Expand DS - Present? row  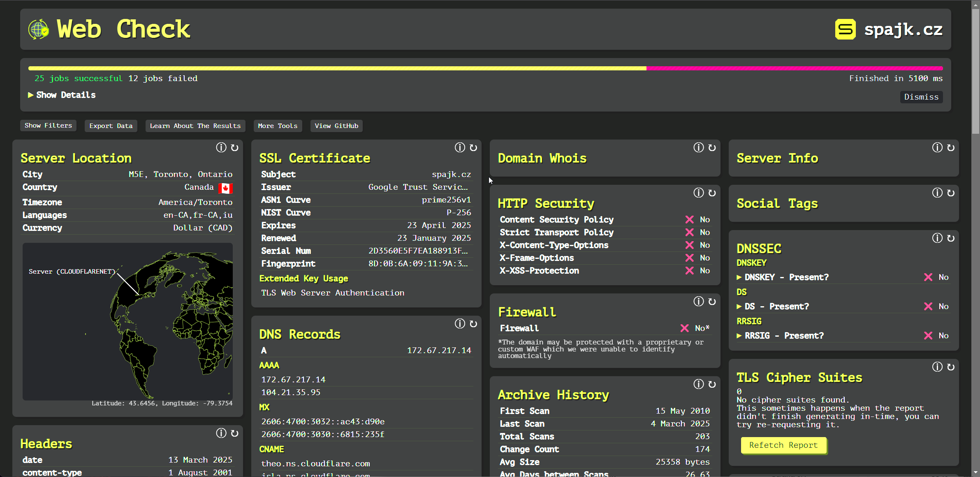843,306
